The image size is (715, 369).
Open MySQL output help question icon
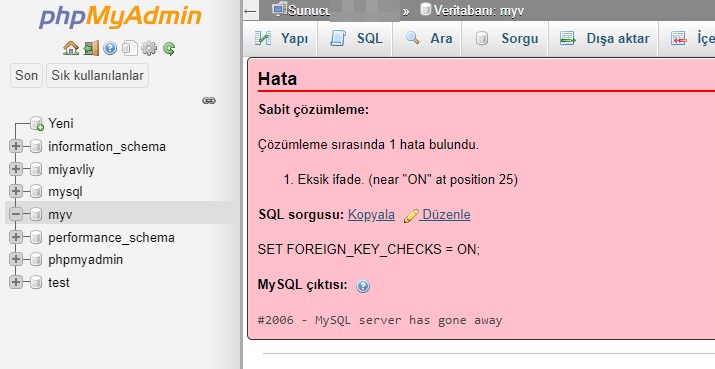pyautogui.click(x=363, y=286)
